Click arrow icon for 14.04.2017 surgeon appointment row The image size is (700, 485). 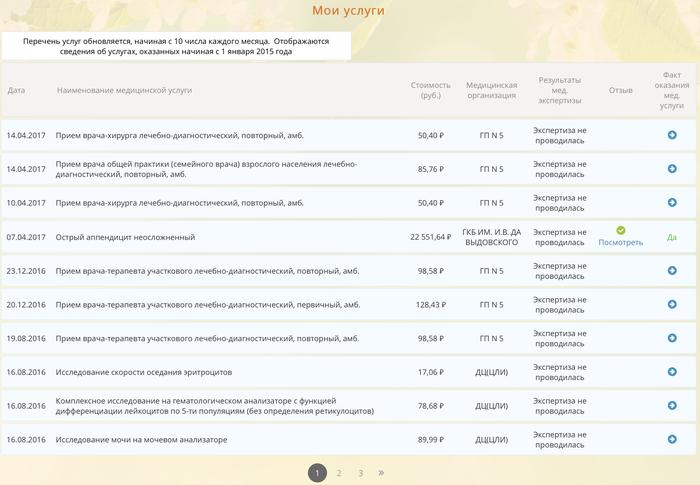(672, 135)
